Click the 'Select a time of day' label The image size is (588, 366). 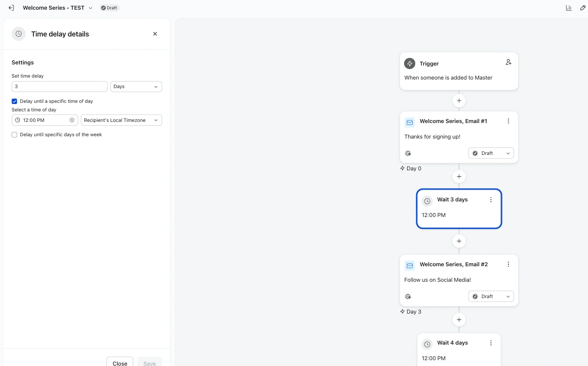tap(34, 110)
